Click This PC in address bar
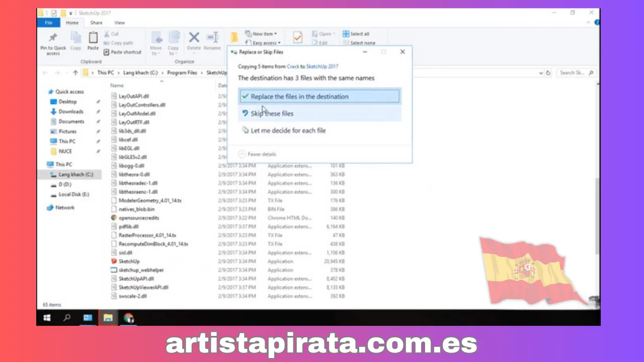The height and width of the screenshot is (362, 644). coord(105,73)
